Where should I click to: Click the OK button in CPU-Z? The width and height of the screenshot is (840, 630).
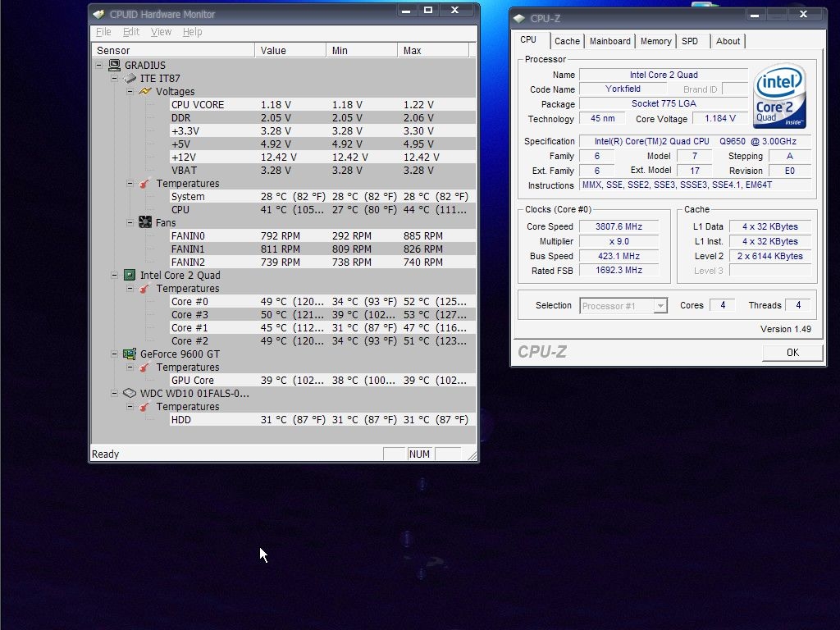point(792,353)
